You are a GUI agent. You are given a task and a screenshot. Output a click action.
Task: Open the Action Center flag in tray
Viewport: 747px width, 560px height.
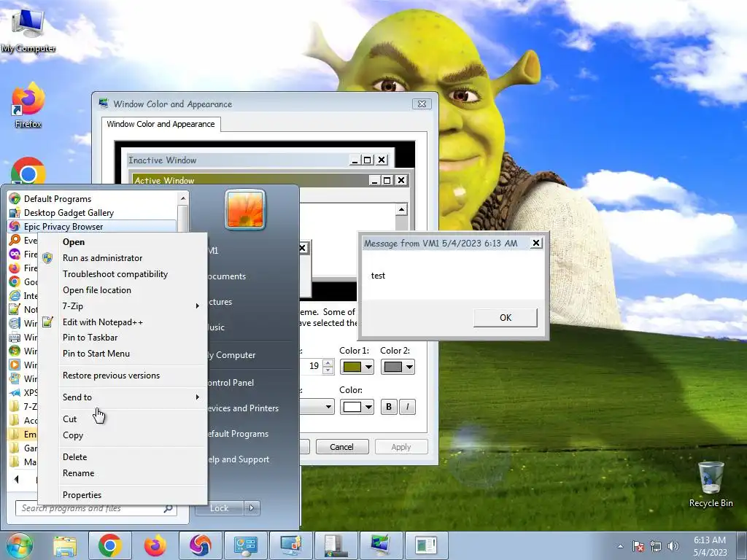click(x=638, y=546)
